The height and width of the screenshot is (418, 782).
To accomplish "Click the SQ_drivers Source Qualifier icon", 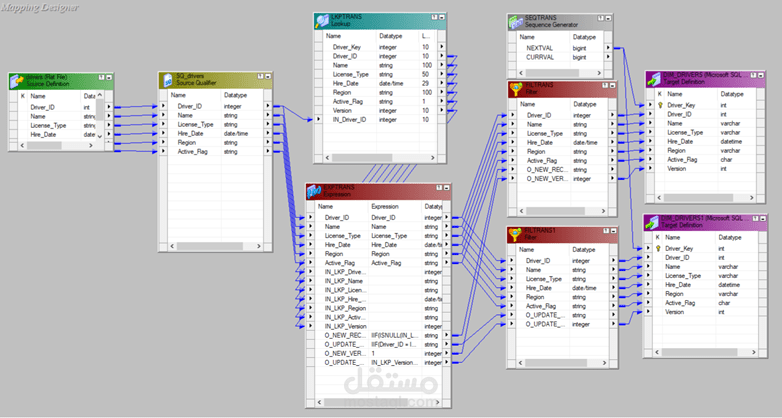I will pyautogui.click(x=167, y=80).
